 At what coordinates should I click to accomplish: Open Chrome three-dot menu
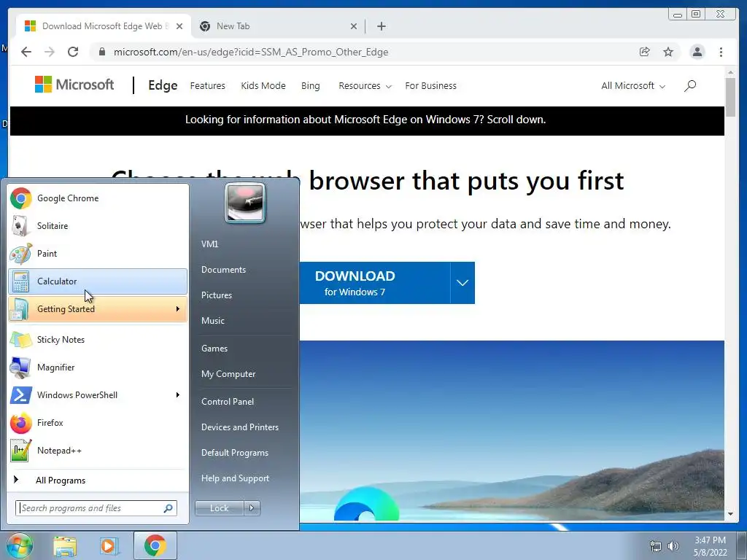pos(721,52)
